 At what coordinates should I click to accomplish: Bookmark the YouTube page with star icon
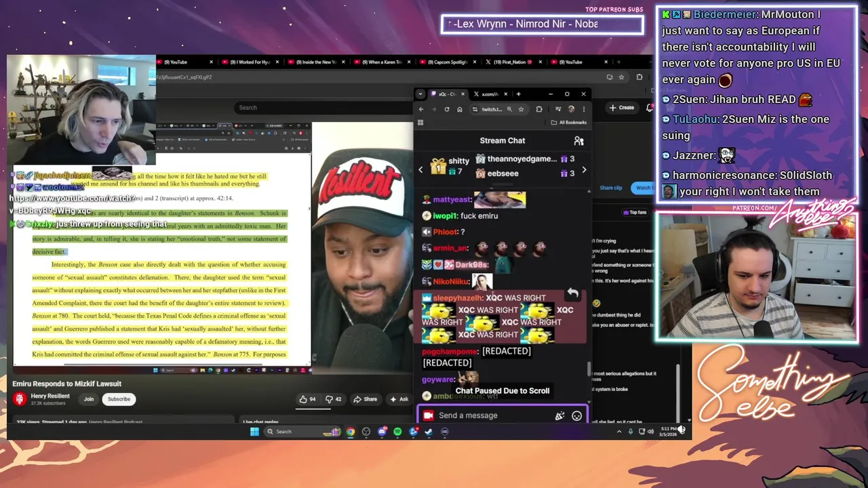click(x=620, y=77)
